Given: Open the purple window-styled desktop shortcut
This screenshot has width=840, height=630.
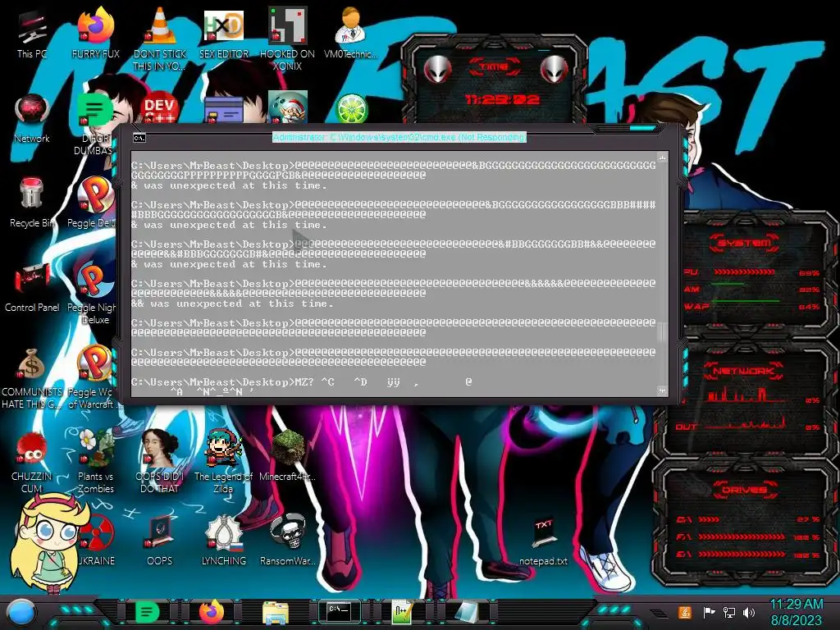Looking at the screenshot, I should (223, 110).
